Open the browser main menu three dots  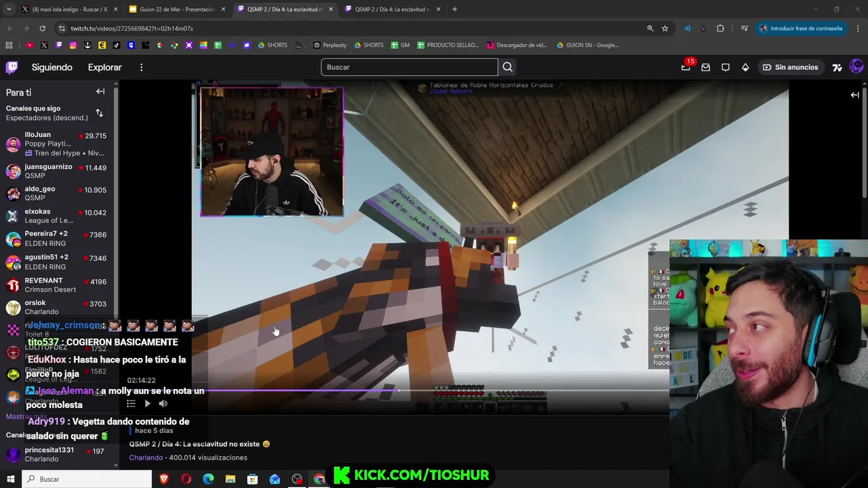pyautogui.click(x=859, y=28)
